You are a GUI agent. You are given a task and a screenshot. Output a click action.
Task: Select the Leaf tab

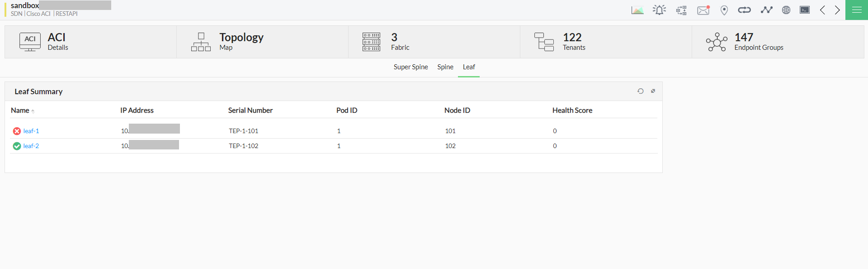[469, 67]
